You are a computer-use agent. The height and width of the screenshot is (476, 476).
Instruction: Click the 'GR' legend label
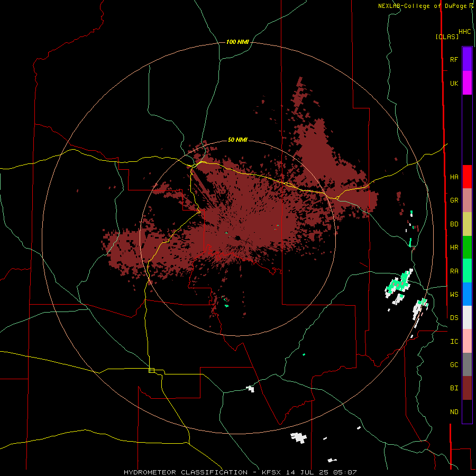pyautogui.click(x=454, y=200)
